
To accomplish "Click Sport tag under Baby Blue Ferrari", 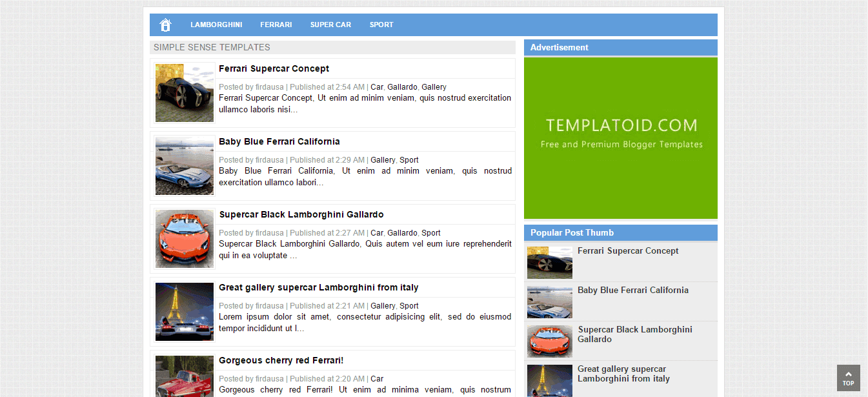I will click(x=409, y=160).
